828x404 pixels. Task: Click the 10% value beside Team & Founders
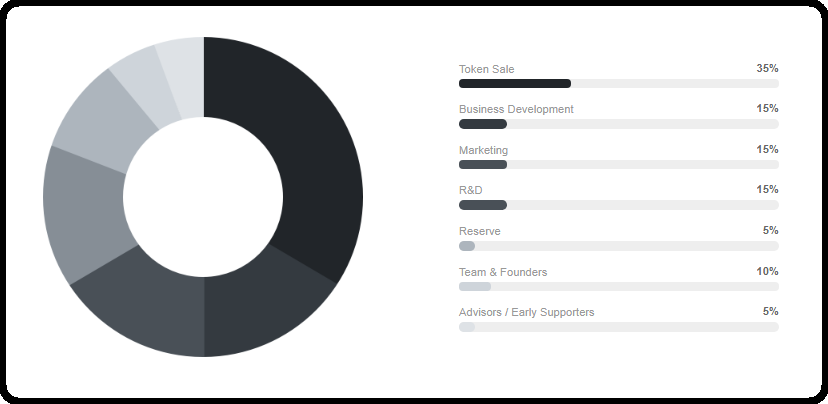click(767, 271)
